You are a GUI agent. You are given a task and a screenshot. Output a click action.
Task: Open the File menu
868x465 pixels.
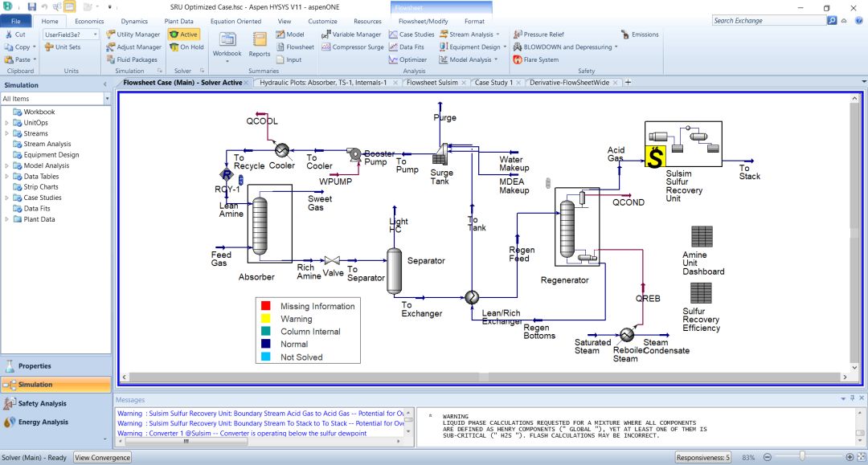coord(15,21)
